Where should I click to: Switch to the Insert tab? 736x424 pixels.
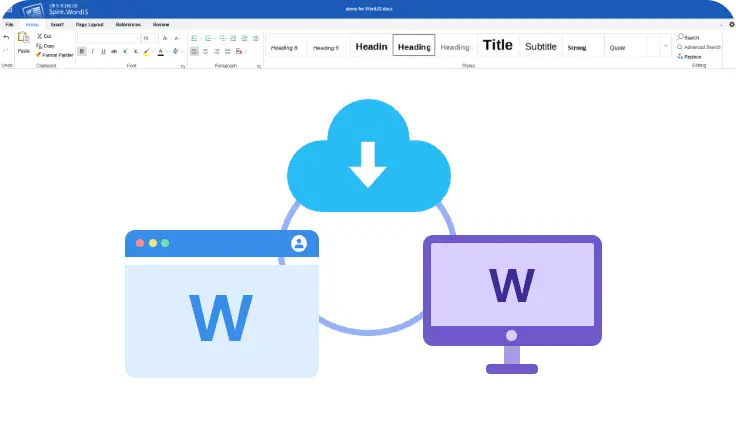tap(57, 24)
